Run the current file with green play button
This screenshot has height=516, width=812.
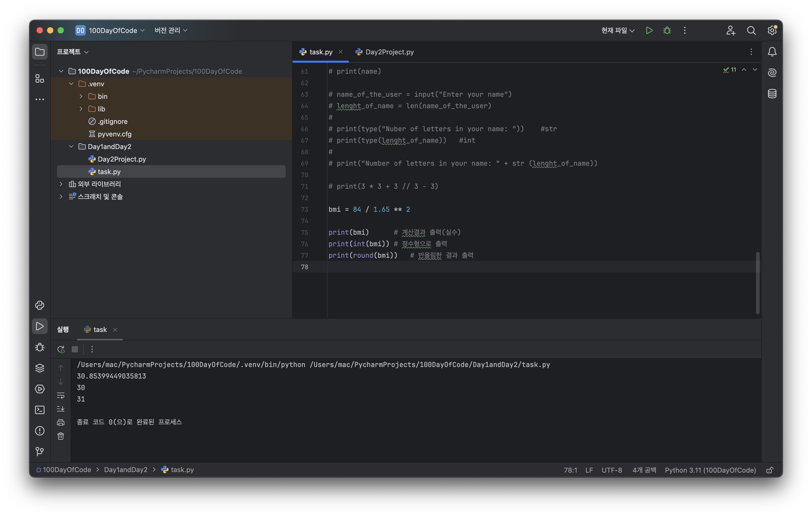point(649,30)
